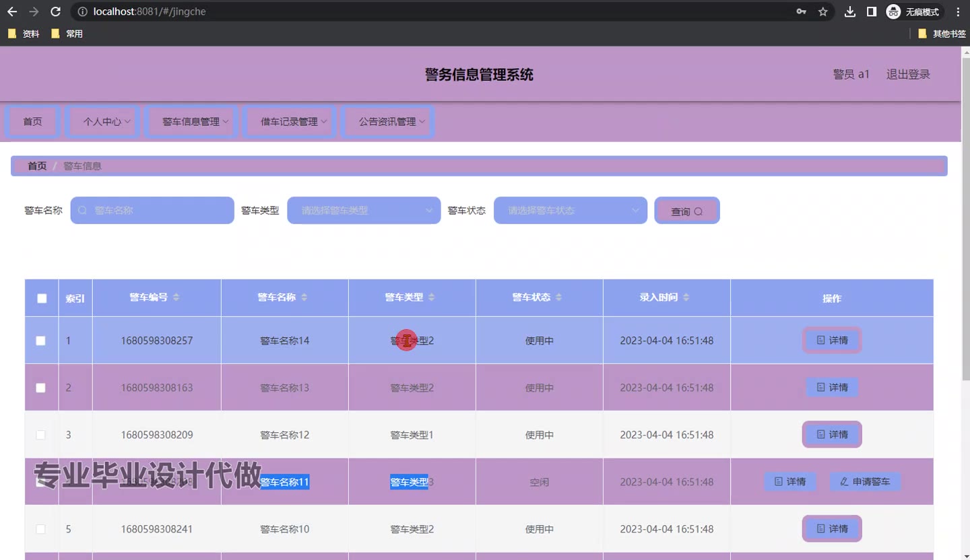Sort by 警车状态 column sort arrows

point(559,297)
